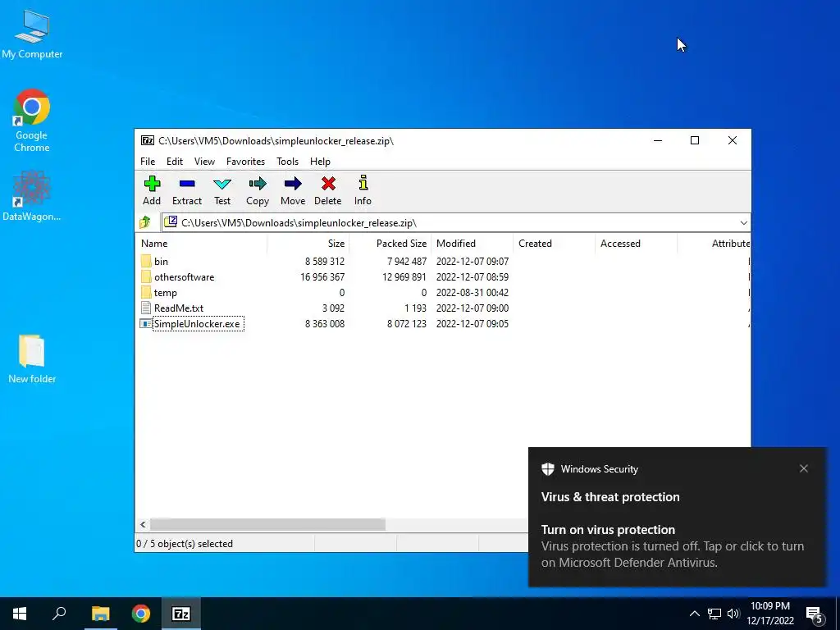The height and width of the screenshot is (630, 840).
Task: Click bin size value 8 589 312
Action: click(x=325, y=262)
